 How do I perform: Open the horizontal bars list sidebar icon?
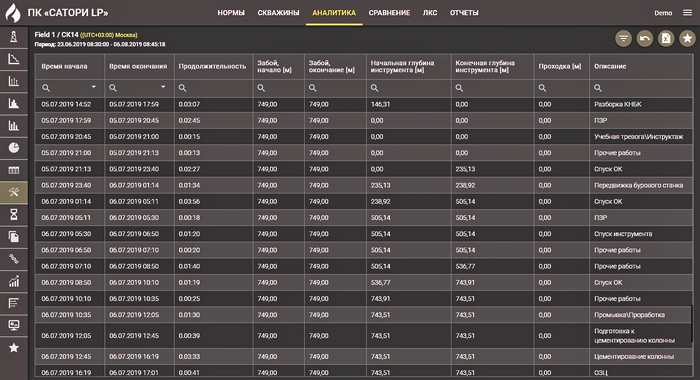[x=14, y=303]
